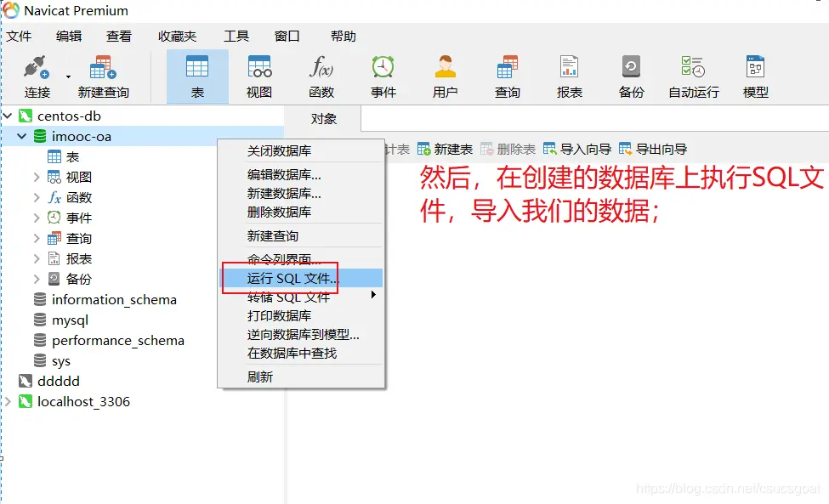Select the 表 item under imooc-oa
The image size is (829, 504).
72,157
